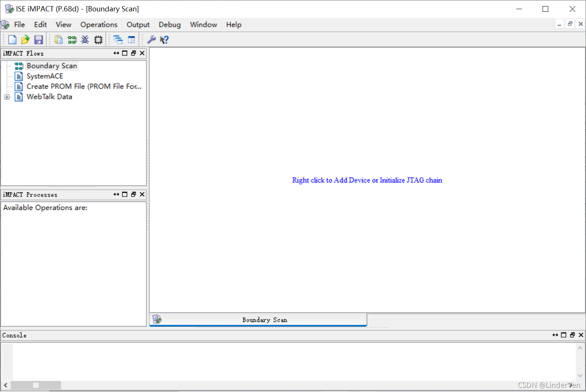Close the iMPACT Processes panel
This screenshot has height=392, width=586.
tap(142, 194)
